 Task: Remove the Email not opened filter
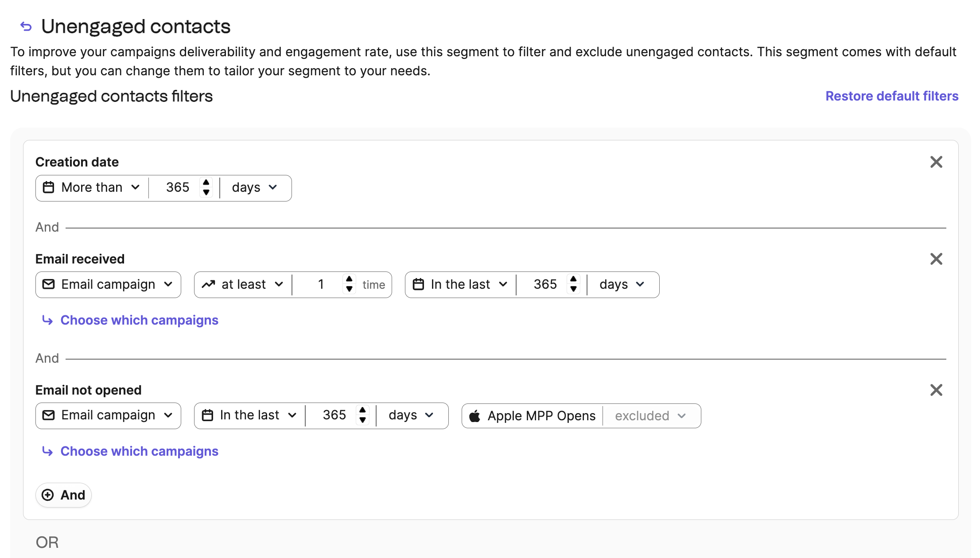point(936,390)
